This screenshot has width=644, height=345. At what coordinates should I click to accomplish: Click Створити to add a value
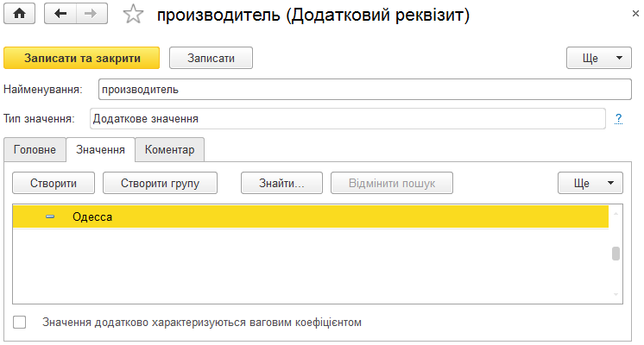[x=54, y=183]
